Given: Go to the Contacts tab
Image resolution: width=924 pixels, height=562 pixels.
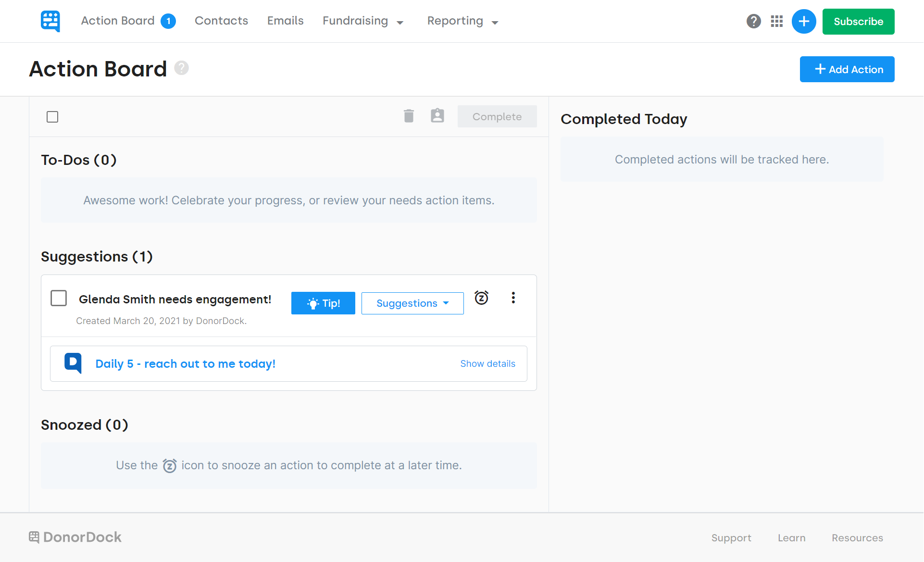Looking at the screenshot, I should coord(221,21).
